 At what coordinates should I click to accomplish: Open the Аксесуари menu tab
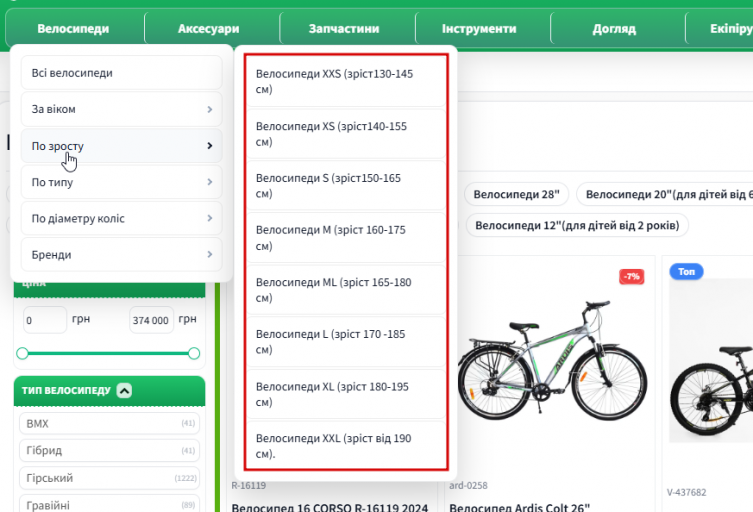(x=208, y=28)
